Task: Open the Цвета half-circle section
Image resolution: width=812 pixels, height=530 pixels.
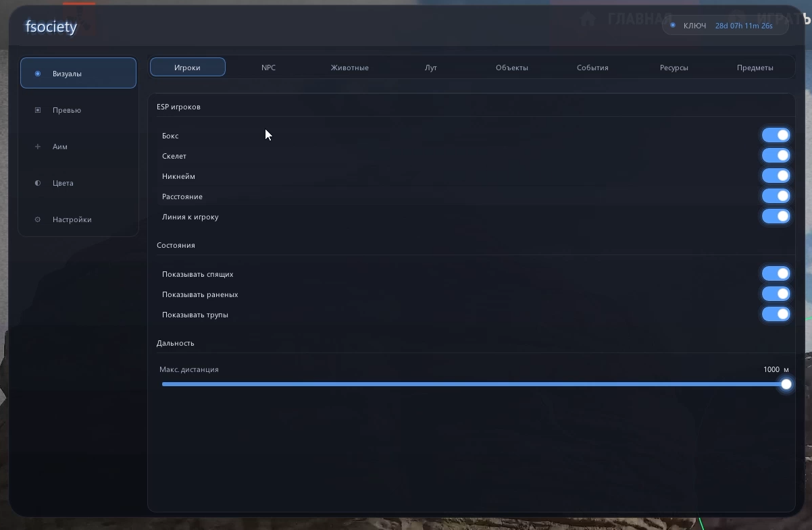Action: point(78,183)
